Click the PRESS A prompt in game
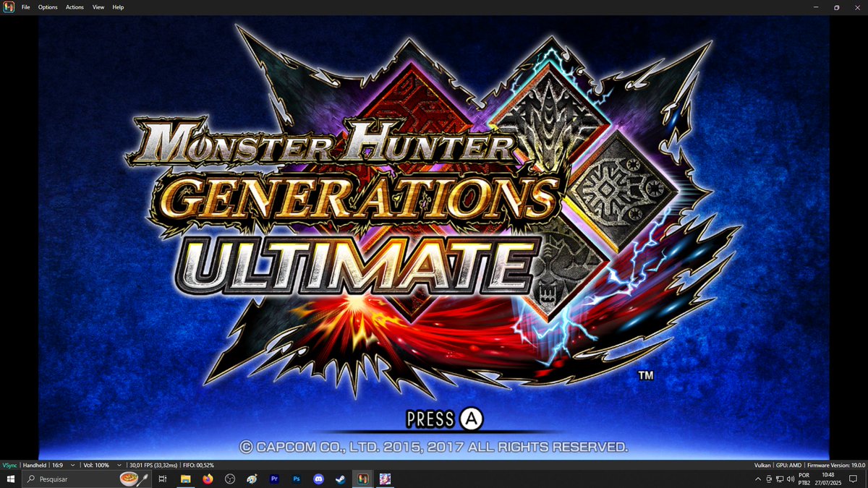The height and width of the screenshot is (488, 868). point(444,418)
